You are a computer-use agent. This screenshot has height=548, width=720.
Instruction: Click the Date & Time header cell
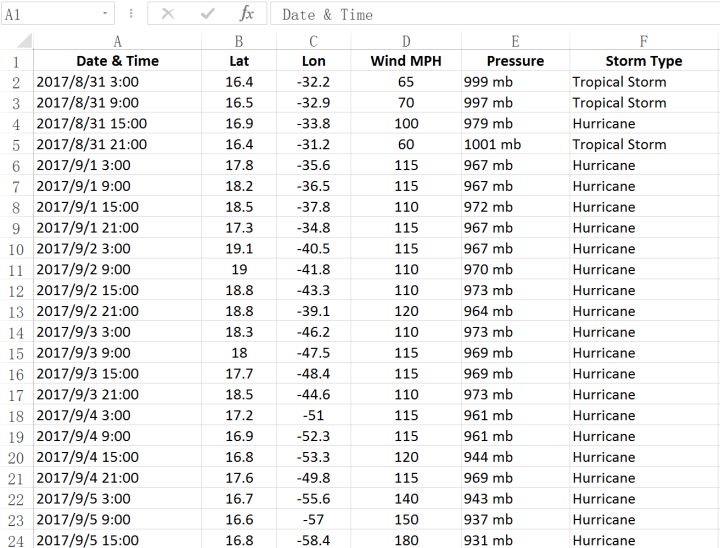pos(118,61)
